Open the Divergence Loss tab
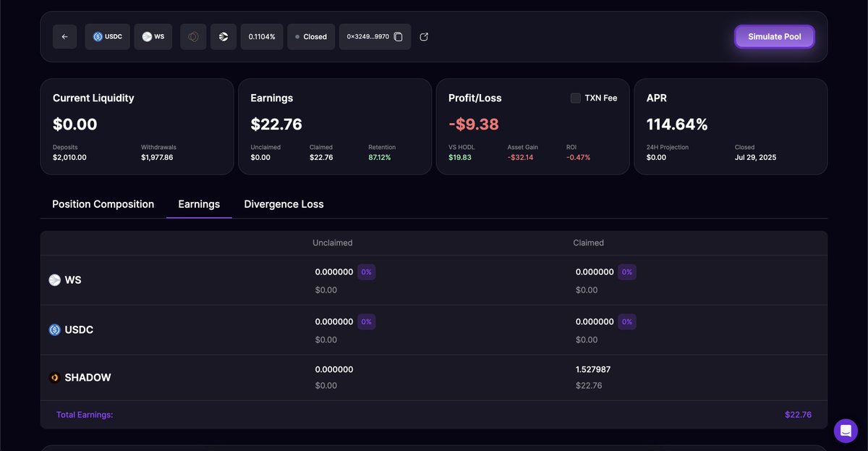 284,204
